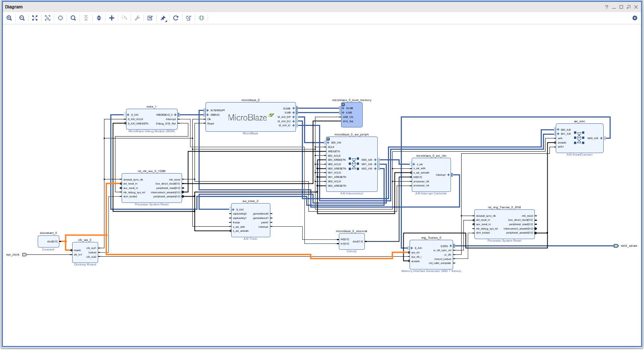Select the MicroBlaze processor block

coord(248,117)
